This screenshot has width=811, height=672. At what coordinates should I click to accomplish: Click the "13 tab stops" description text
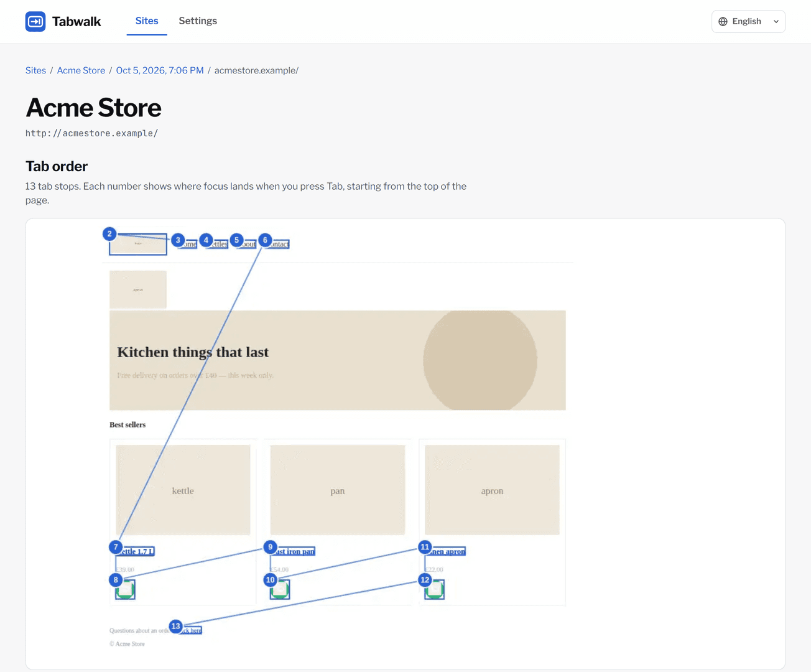[x=246, y=193]
